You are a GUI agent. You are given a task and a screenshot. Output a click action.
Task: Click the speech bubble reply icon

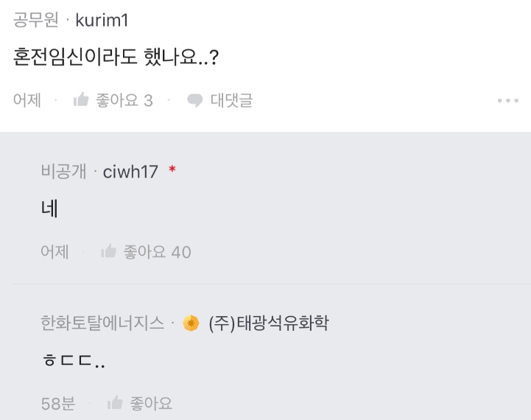(194, 100)
